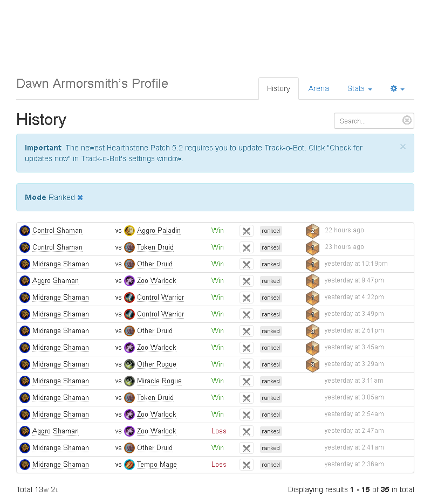Open the Tempo Mage opponent deck link
This screenshot has width=424, height=504.
[x=156, y=465]
